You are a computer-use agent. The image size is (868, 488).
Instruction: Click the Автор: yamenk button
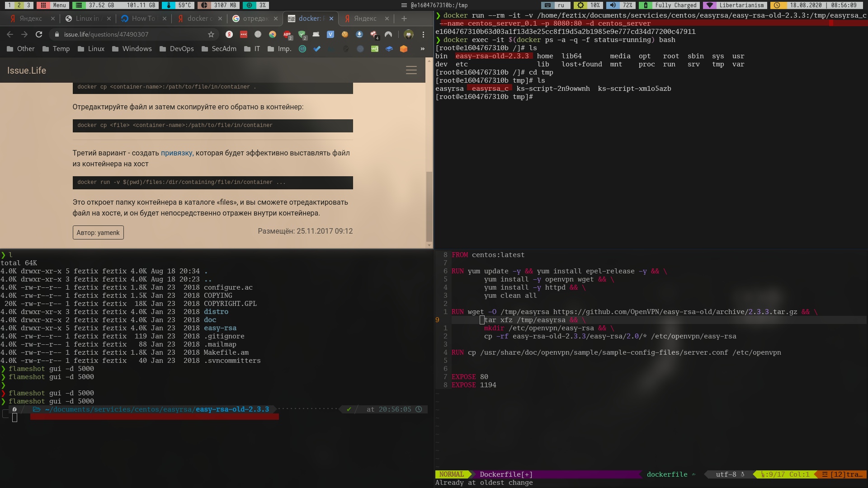pos(98,233)
